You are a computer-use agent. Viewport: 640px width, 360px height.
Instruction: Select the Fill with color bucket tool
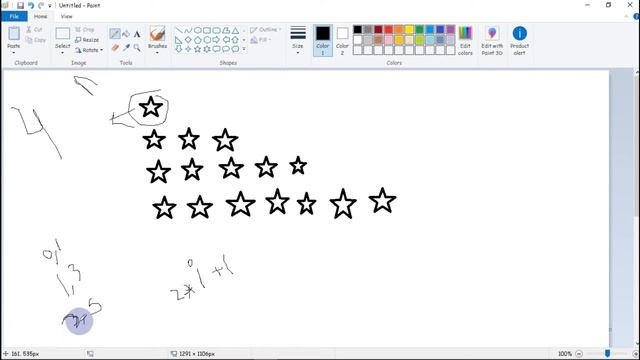click(126, 34)
